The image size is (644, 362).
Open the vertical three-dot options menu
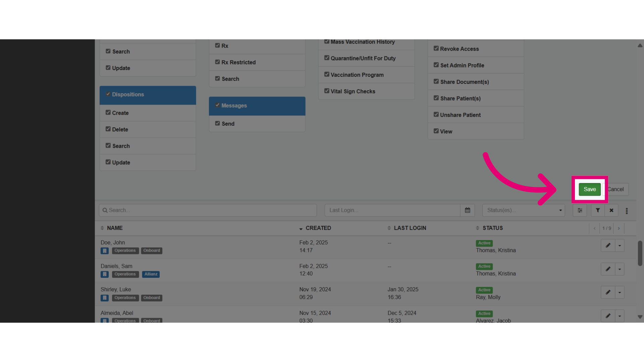point(627,211)
